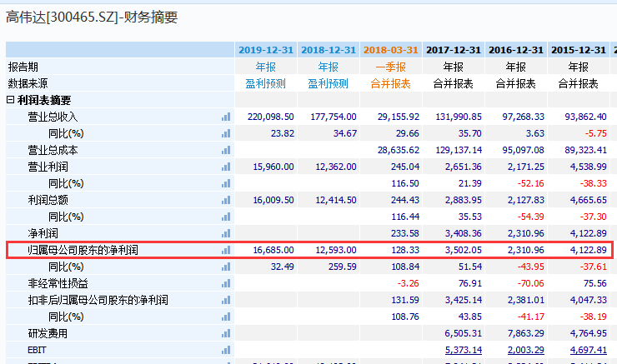Image resolution: width=617 pixels, height=364 pixels.
Task: Collapse the 利润表摘要 section
Action: pos(11,100)
